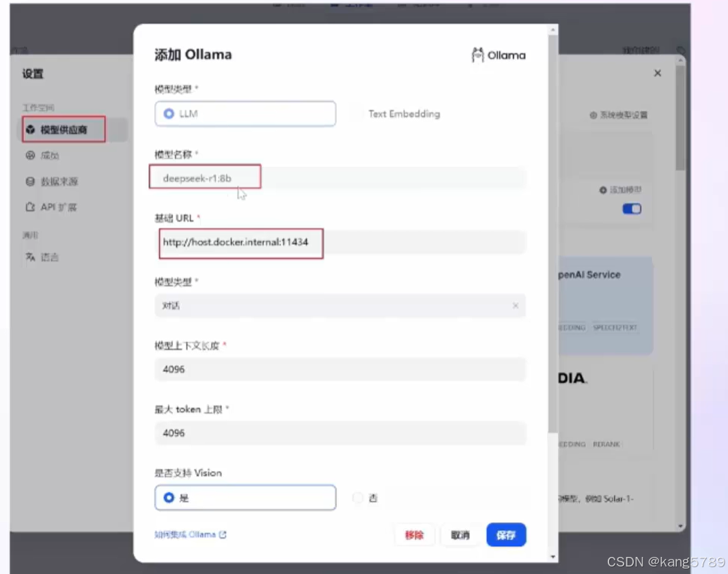Click the red 移除 button
728x574 pixels.
(x=414, y=535)
